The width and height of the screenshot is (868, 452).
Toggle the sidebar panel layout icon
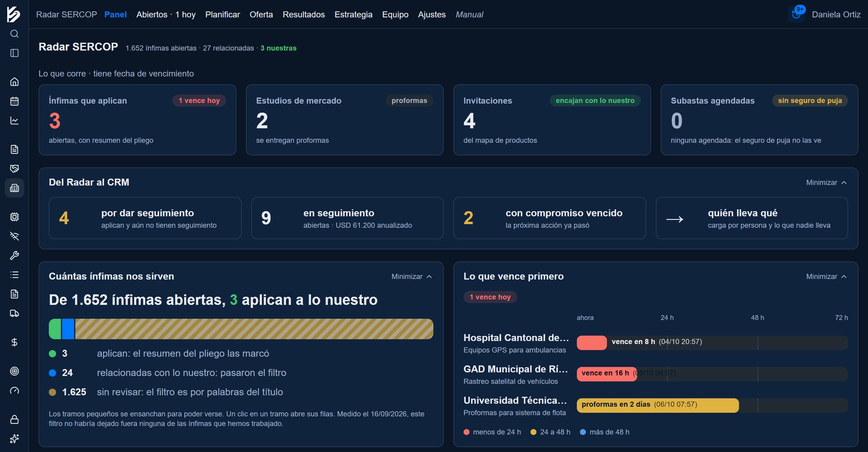pyautogui.click(x=14, y=53)
